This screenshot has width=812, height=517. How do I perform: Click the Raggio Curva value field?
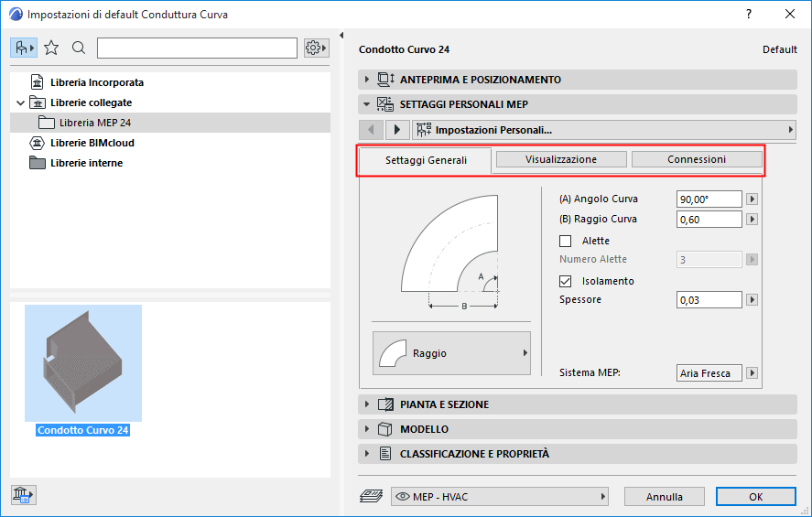(x=709, y=220)
